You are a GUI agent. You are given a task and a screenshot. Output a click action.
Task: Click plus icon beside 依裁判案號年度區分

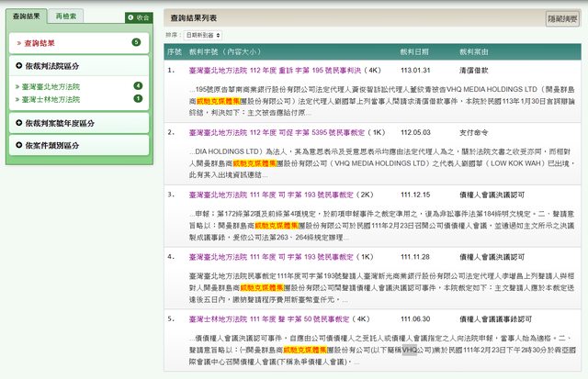[19, 122]
